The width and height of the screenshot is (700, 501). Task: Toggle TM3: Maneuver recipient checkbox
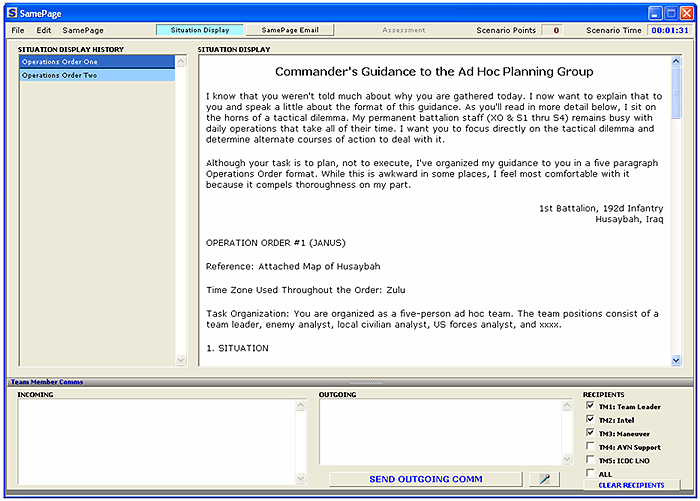tap(590, 433)
